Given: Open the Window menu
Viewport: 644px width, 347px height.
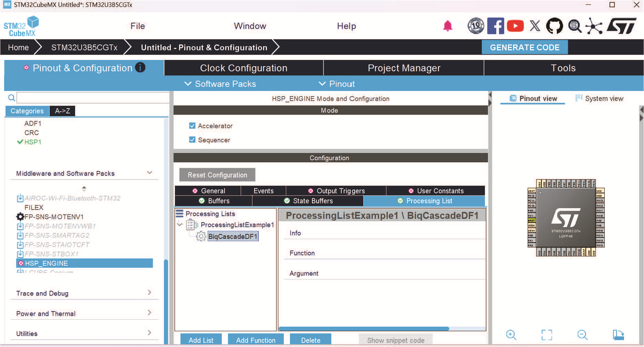Looking at the screenshot, I should click(250, 26).
